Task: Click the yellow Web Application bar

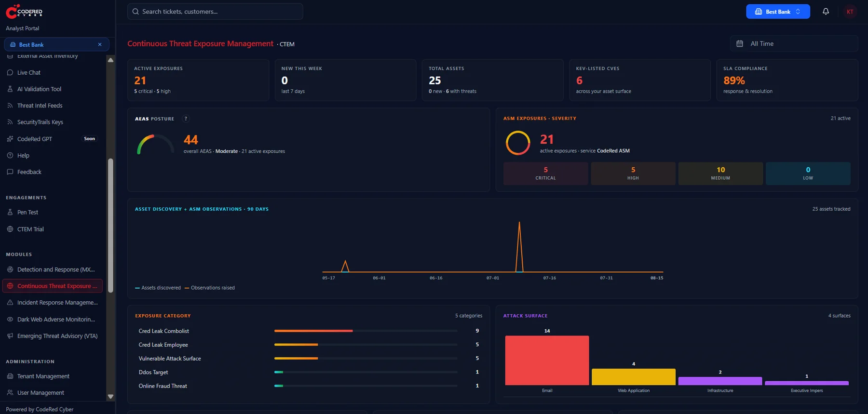Action: pyautogui.click(x=634, y=377)
